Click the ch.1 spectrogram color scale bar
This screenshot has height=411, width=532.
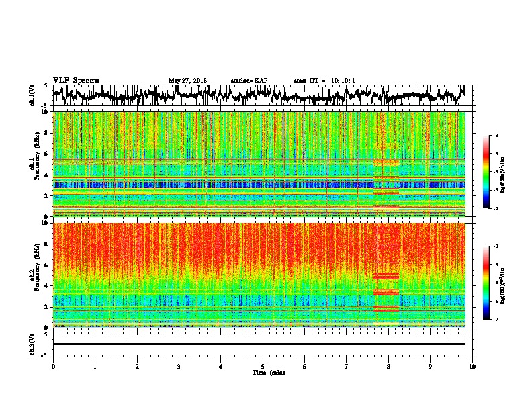(486, 172)
